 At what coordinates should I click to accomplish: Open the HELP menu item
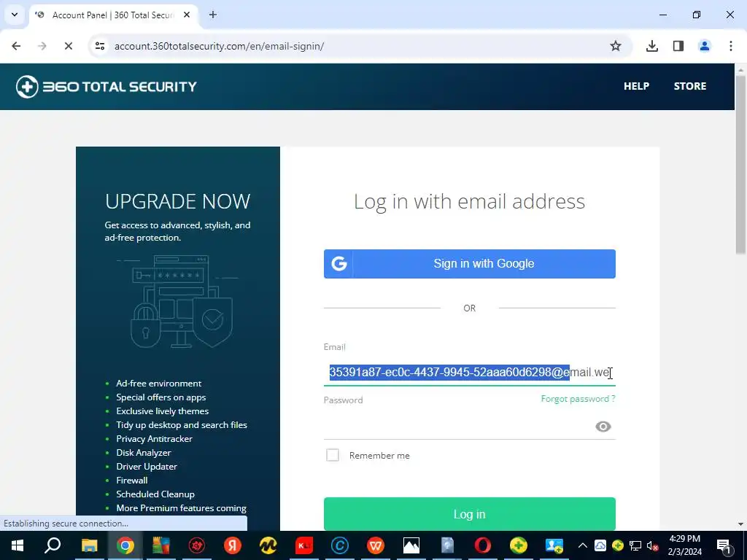click(x=636, y=86)
